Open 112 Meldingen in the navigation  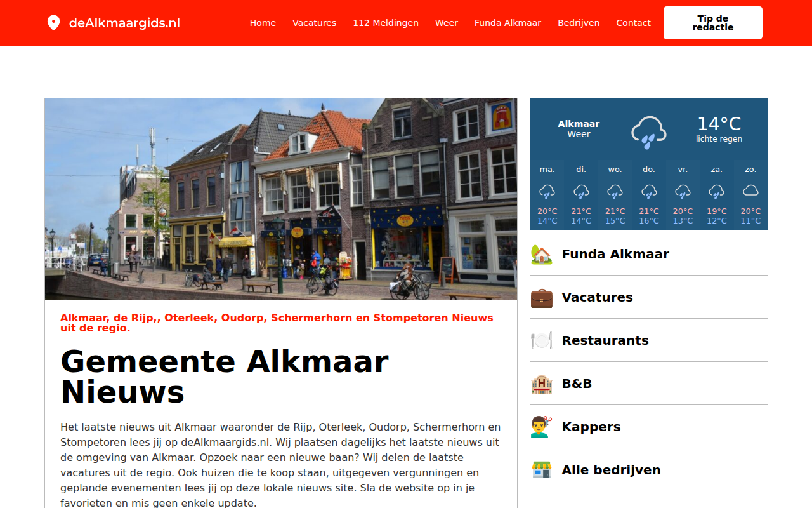[386, 23]
